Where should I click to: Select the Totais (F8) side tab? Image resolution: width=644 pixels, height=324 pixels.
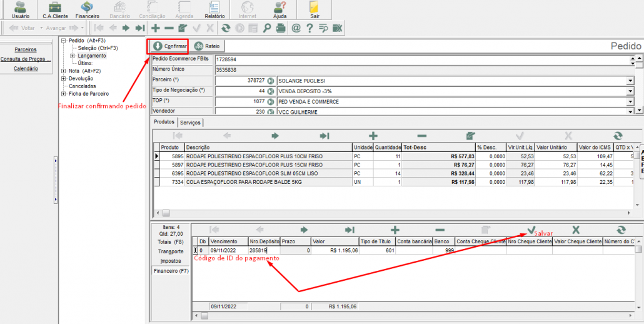[x=171, y=241]
